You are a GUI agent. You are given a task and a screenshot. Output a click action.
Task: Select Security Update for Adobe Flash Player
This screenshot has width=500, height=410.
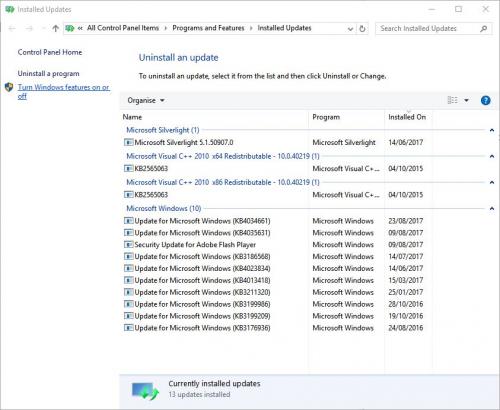pyautogui.click(x=195, y=245)
